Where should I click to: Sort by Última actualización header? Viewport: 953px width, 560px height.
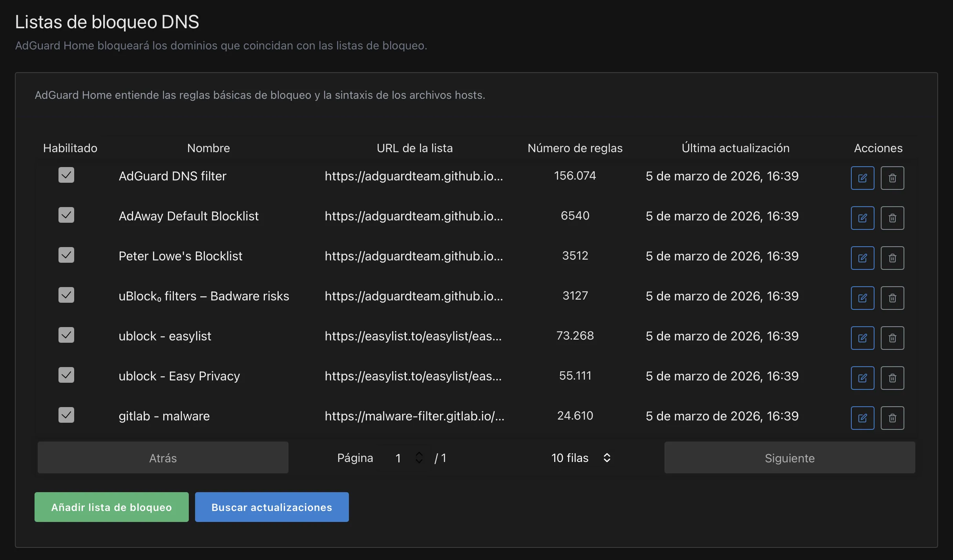[x=736, y=148]
